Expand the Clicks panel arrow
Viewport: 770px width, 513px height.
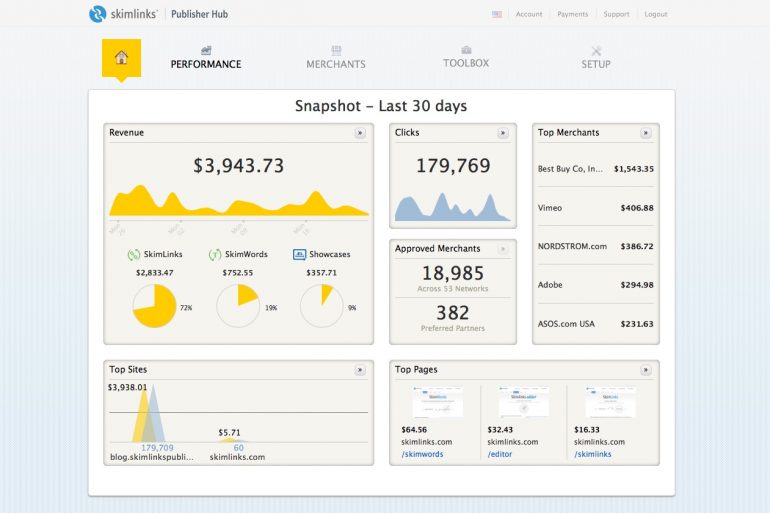tap(503, 133)
